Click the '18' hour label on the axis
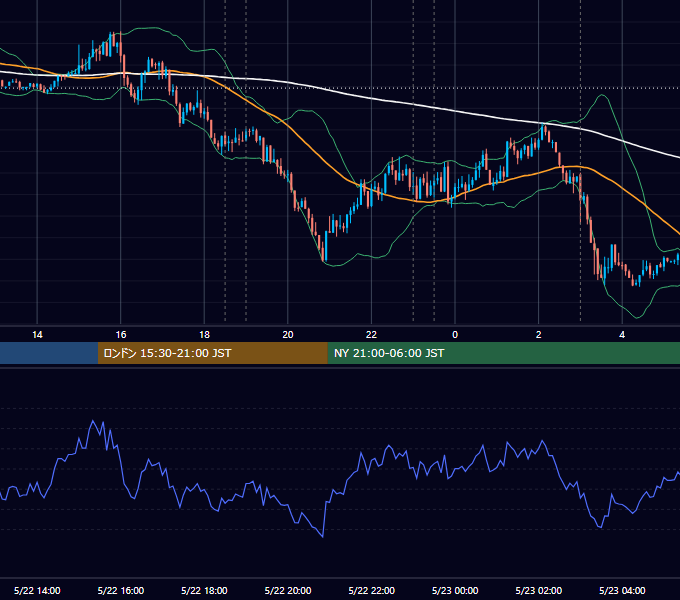The width and height of the screenshot is (680, 600). [x=204, y=335]
